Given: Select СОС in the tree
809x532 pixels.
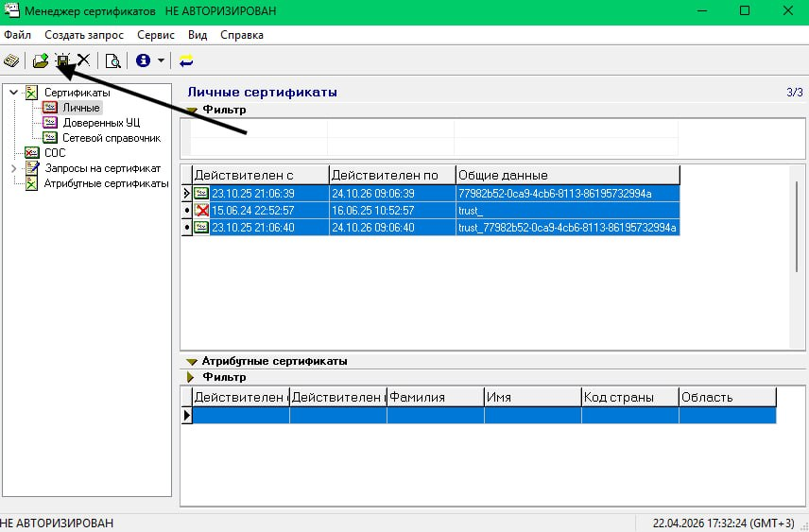Looking at the screenshot, I should tap(55, 153).
